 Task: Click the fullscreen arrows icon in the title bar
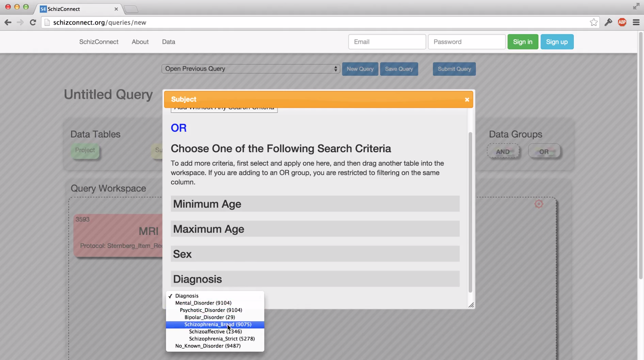tap(636, 6)
